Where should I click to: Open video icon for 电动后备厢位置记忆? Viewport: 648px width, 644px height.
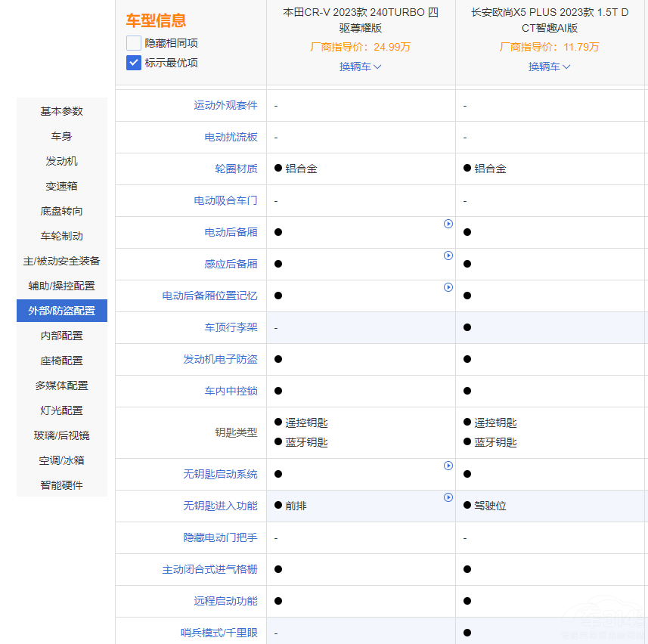(448, 287)
